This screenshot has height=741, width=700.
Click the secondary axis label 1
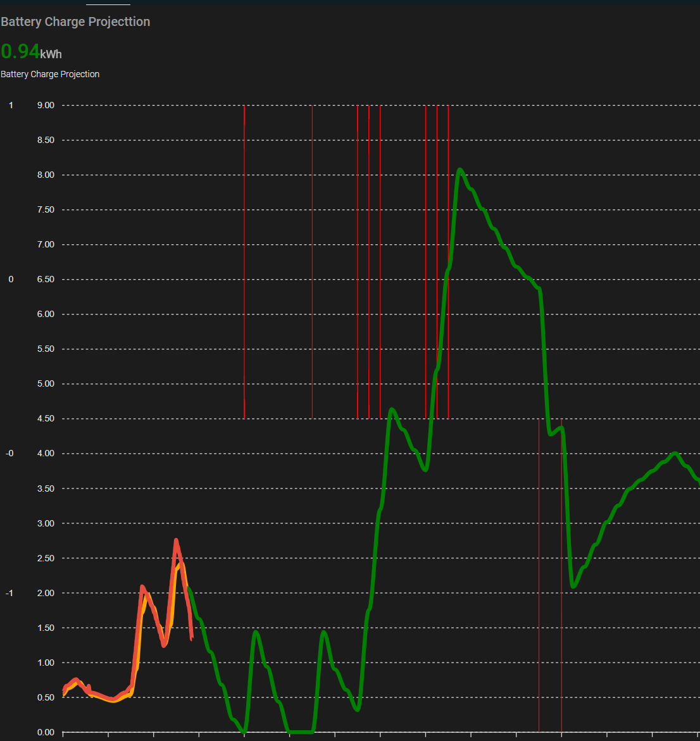click(x=11, y=105)
